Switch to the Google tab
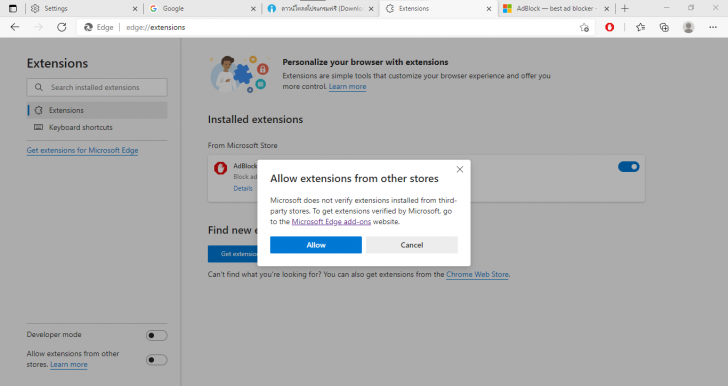The width and height of the screenshot is (728, 386). [201, 8]
